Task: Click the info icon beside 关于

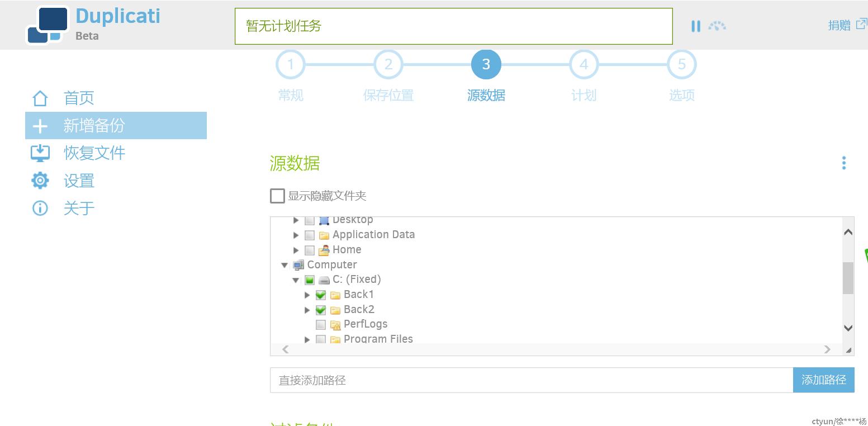Action: point(40,208)
